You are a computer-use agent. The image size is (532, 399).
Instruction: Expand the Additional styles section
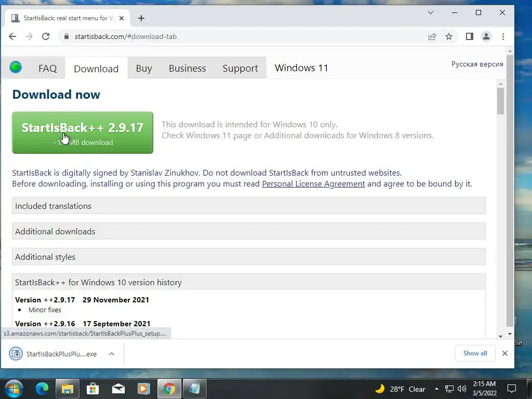249,257
